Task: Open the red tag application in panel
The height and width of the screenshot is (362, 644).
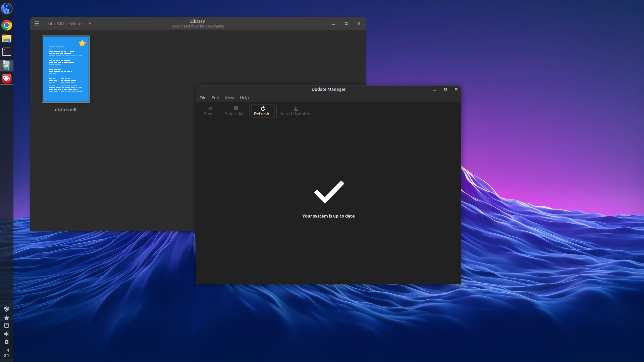Action: 7,79
